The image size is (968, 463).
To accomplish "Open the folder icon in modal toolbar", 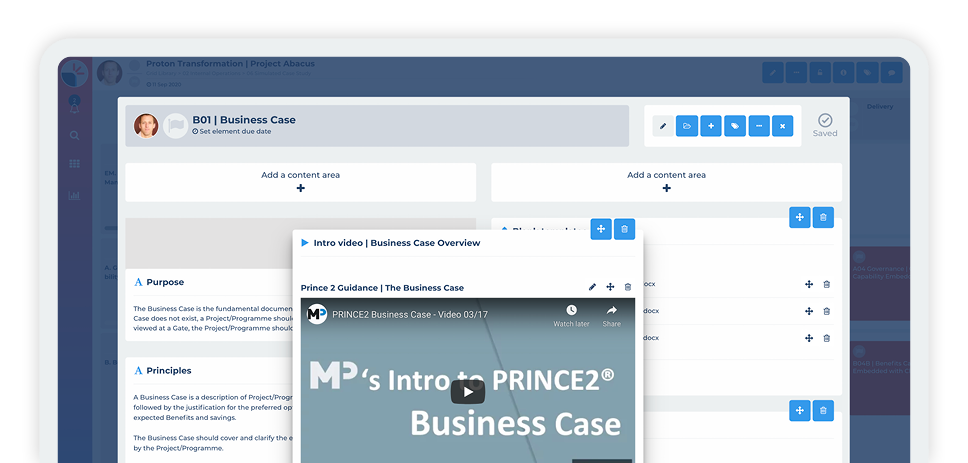I will click(x=686, y=126).
